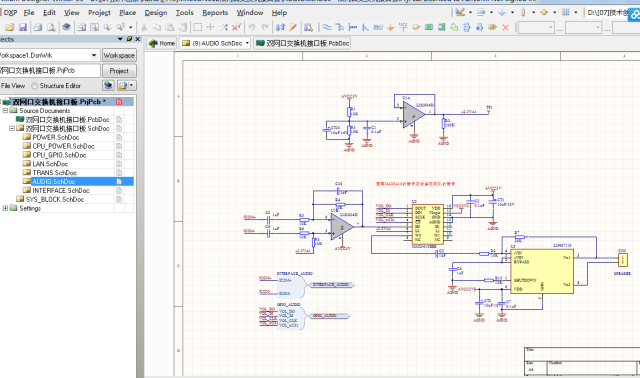Place a GND power port
Viewport: 640px width, 378px height.
coord(391,27)
